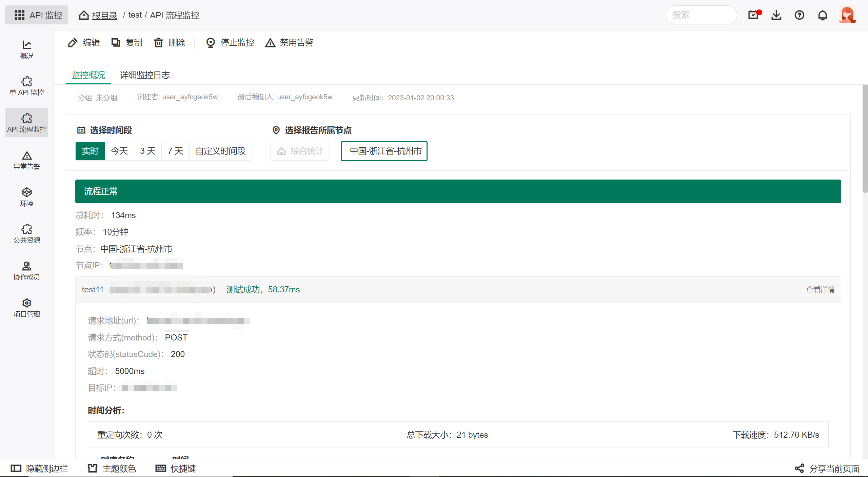Switch to 详细监控日志 tab
Image resolution: width=868 pixels, height=477 pixels.
pyautogui.click(x=145, y=75)
